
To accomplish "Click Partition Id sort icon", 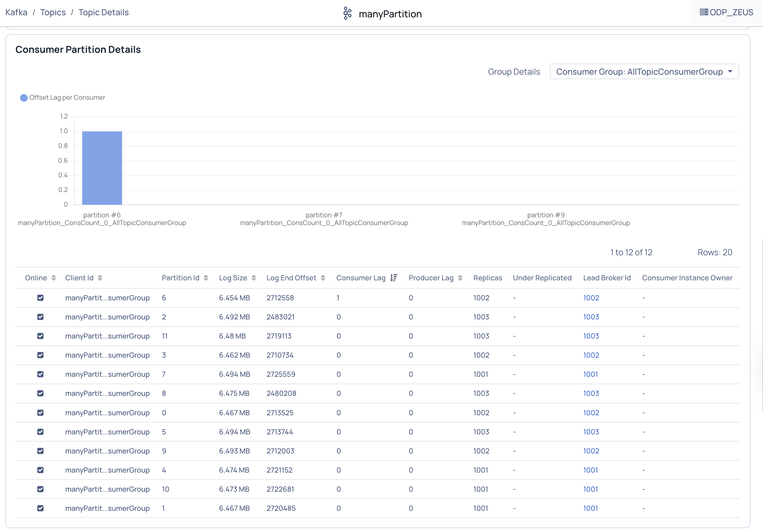I will click(206, 278).
